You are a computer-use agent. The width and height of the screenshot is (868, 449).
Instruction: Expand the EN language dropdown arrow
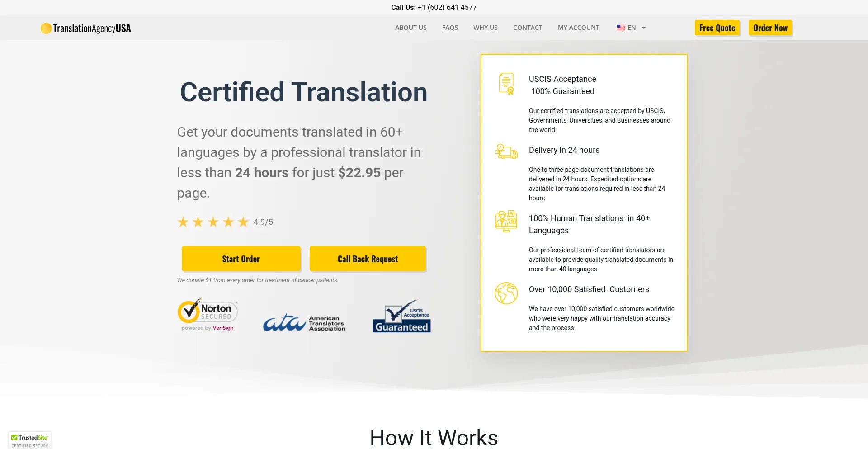click(644, 28)
